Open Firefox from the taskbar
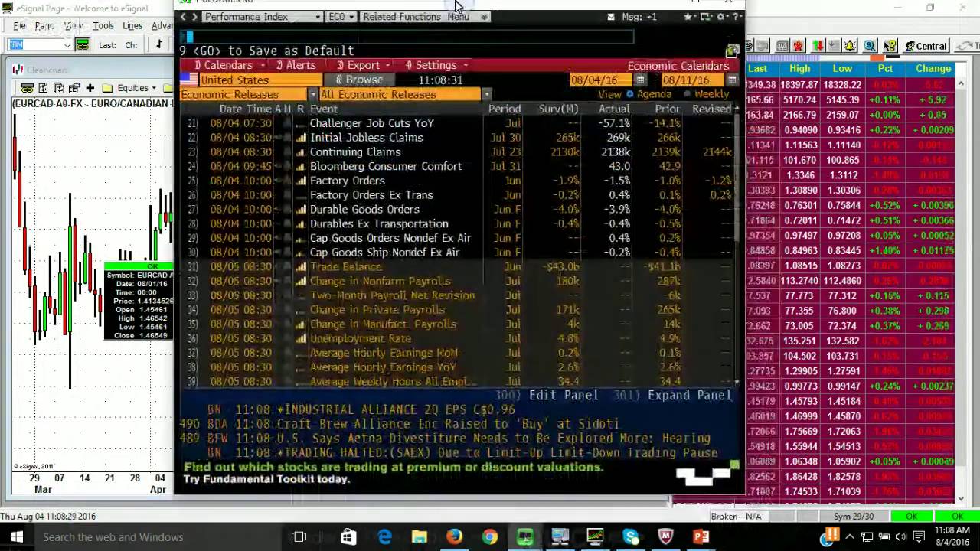The width and height of the screenshot is (980, 551). [454, 536]
